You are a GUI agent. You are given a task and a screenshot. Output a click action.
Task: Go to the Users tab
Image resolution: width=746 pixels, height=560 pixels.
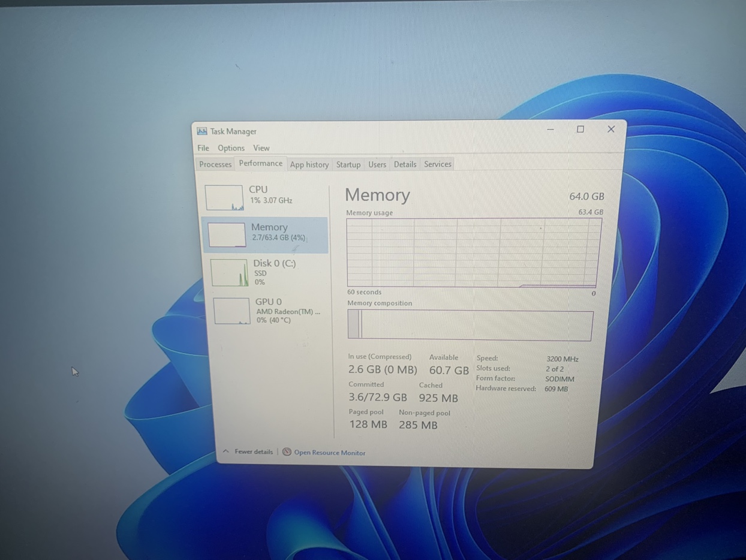[377, 164]
